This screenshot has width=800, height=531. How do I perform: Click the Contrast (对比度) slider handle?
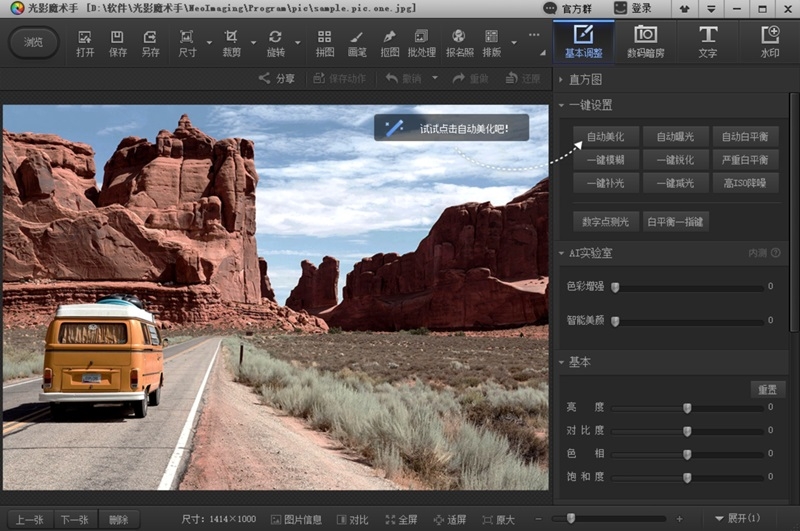point(687,431)
